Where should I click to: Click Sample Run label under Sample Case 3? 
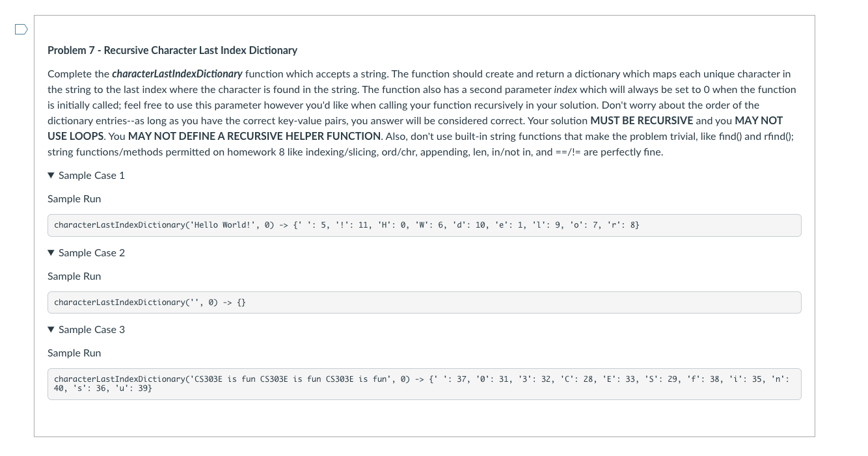click(74, 353)
